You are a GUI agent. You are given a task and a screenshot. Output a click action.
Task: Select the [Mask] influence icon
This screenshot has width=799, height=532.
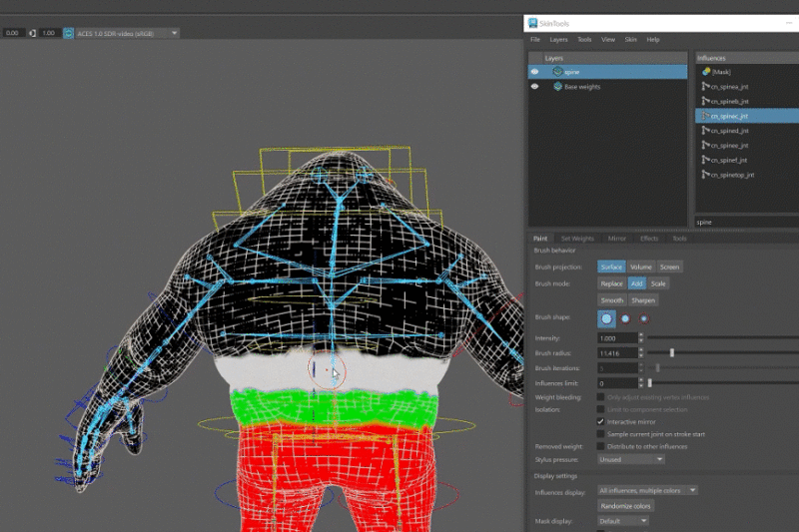[706, 72]
